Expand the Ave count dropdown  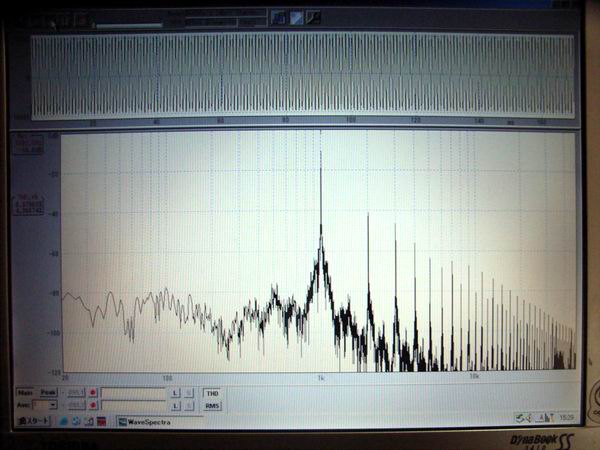(52, 406)
